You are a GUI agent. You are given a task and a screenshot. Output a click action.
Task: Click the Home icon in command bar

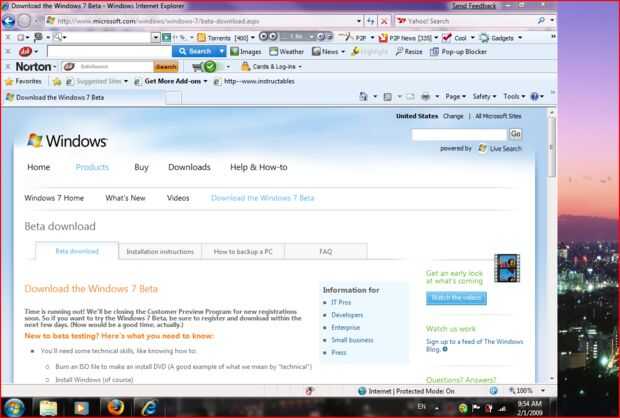[363, 96]
